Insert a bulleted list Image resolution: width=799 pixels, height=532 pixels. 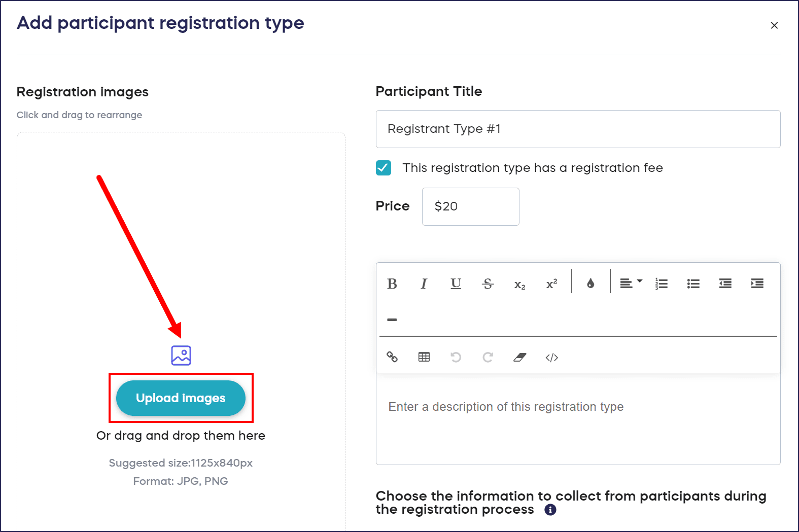(693, 283)
